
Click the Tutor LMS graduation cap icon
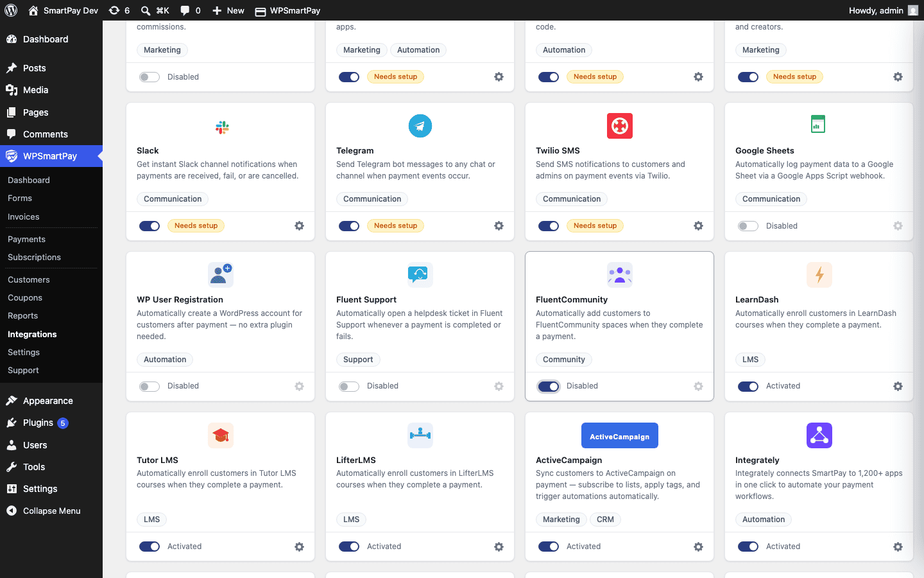(221, 435)
